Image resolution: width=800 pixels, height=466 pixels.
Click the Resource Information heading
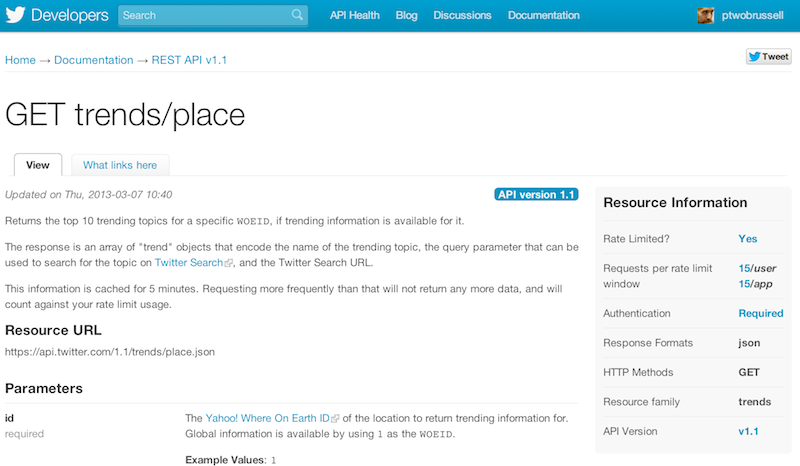click(675, 203)
